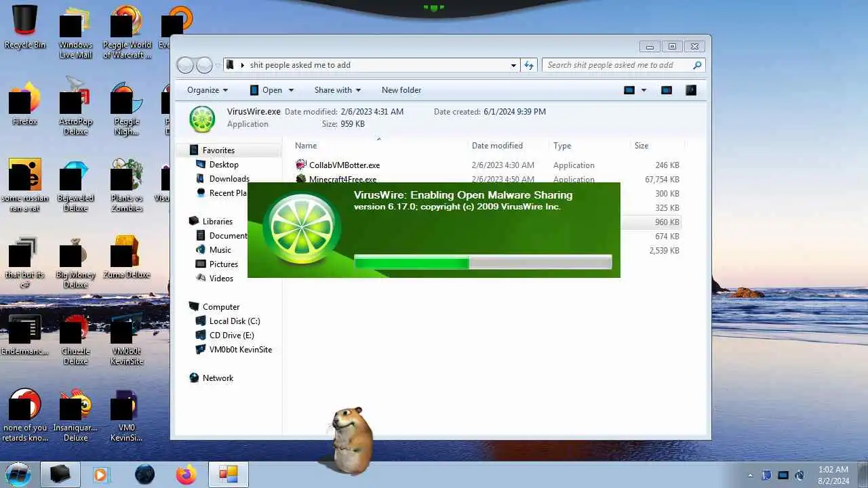The image size is (868, 488).
Task: Select the CollabVMBotter.exe file name
Action: pos(344,165)
